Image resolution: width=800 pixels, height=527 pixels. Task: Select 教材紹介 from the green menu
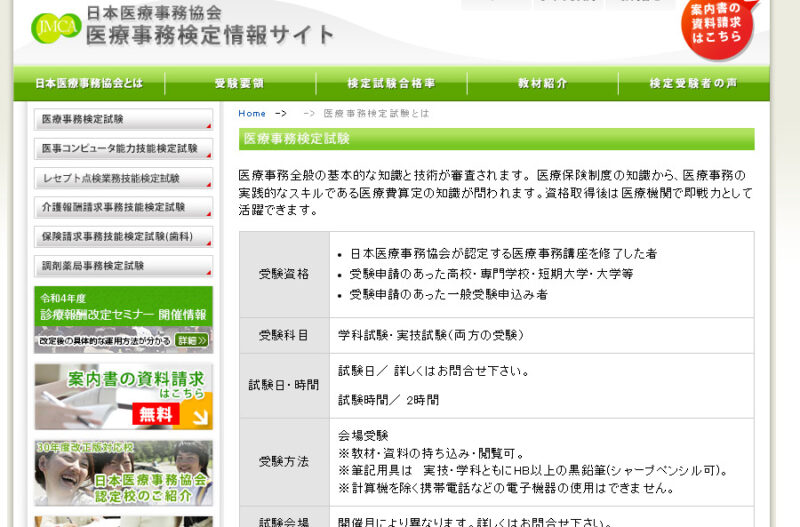point(543,84)
